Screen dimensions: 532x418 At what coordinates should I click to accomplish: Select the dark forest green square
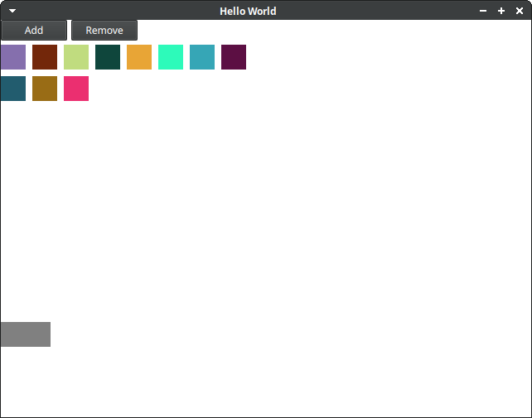[108, 57]
